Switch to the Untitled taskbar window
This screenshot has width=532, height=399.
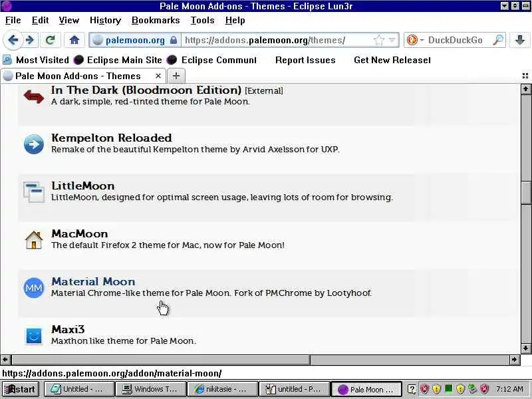79,389
